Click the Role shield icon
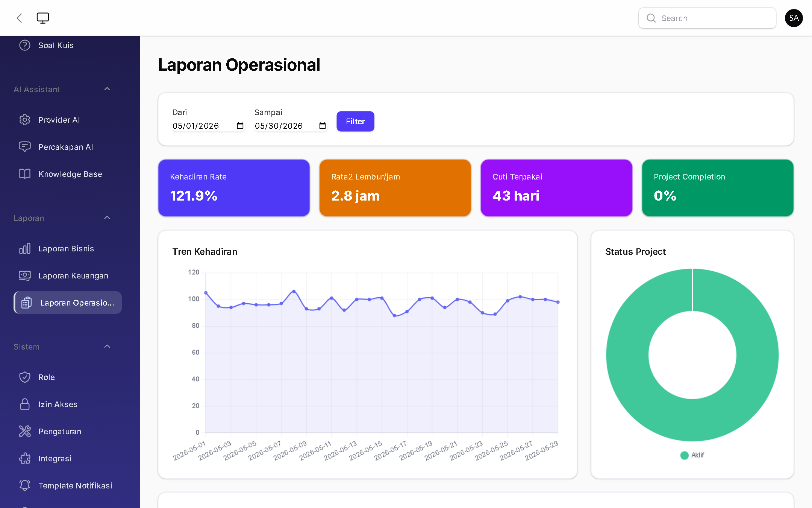 25,377
